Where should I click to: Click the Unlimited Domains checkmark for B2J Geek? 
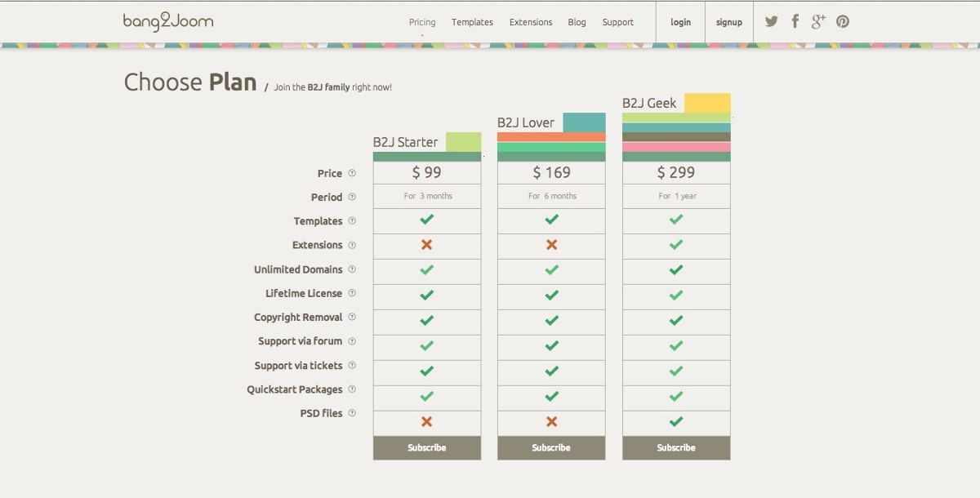675,270
